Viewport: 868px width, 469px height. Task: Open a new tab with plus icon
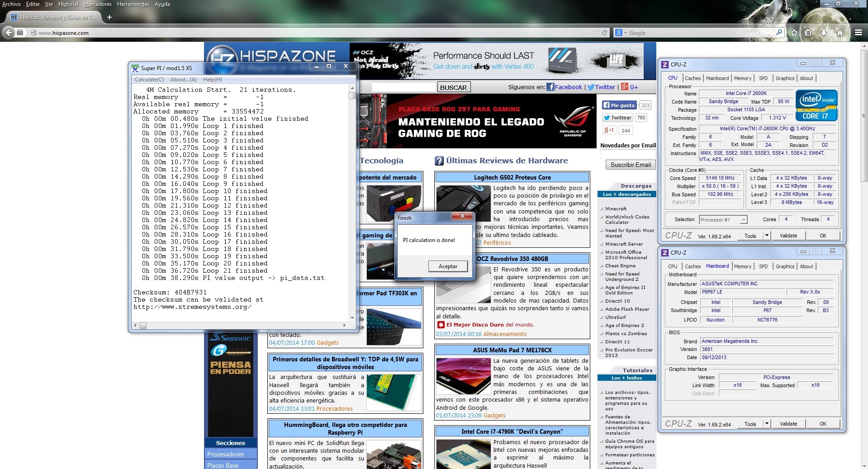(109, 17)
